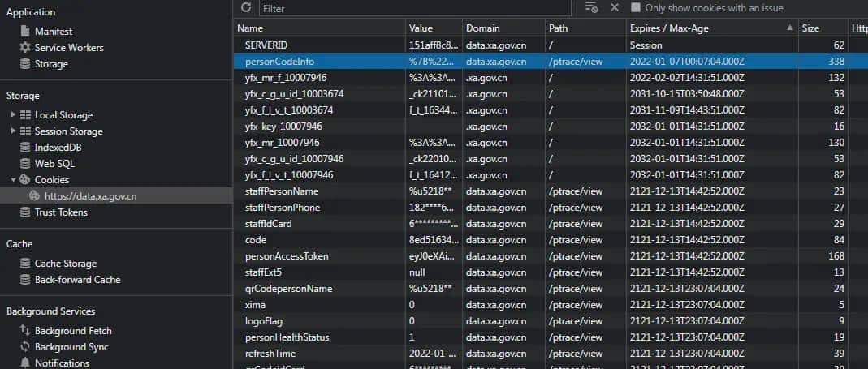Enable only show cookies with an issue

click(636, 7)
